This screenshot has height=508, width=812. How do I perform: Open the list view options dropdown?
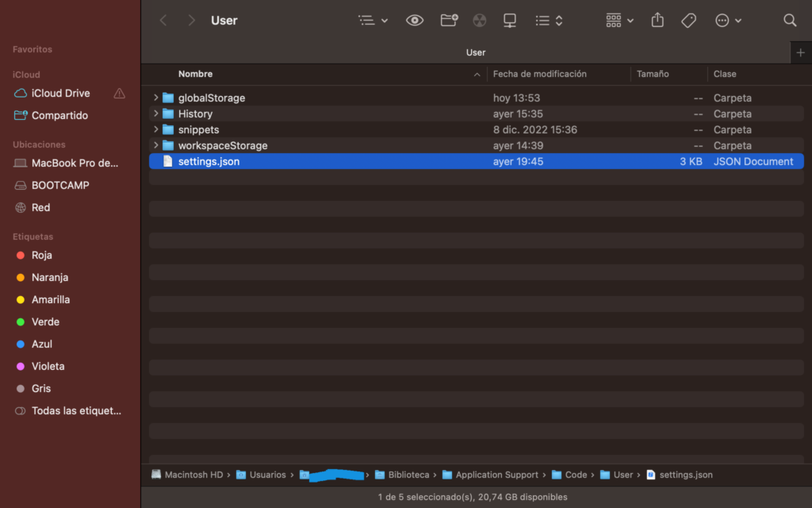point(373,21)
